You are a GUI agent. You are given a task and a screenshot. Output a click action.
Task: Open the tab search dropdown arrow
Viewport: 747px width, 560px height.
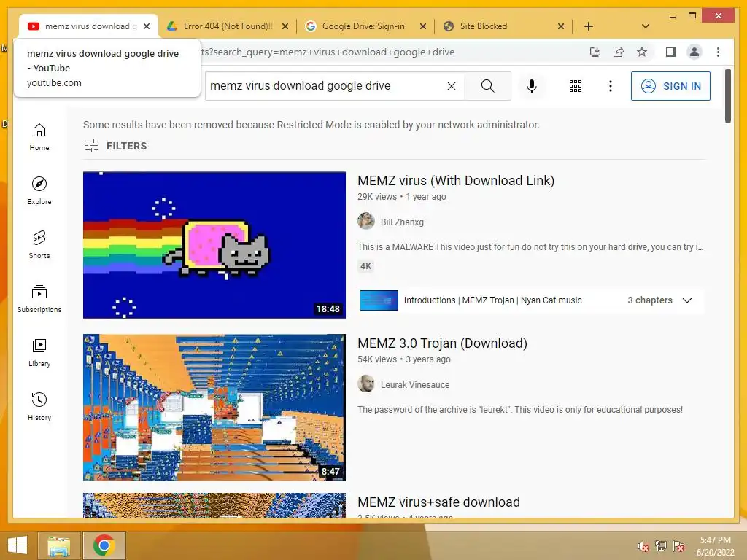pos(645,26)
